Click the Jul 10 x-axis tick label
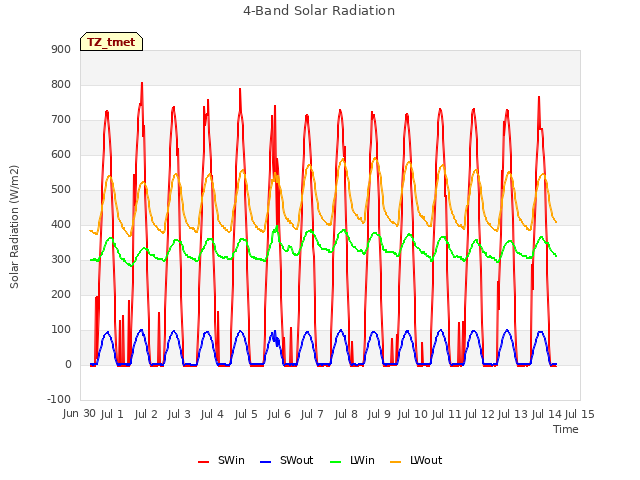Image resolution: width=640 pixels, height=480 pixels. point(413,414)
